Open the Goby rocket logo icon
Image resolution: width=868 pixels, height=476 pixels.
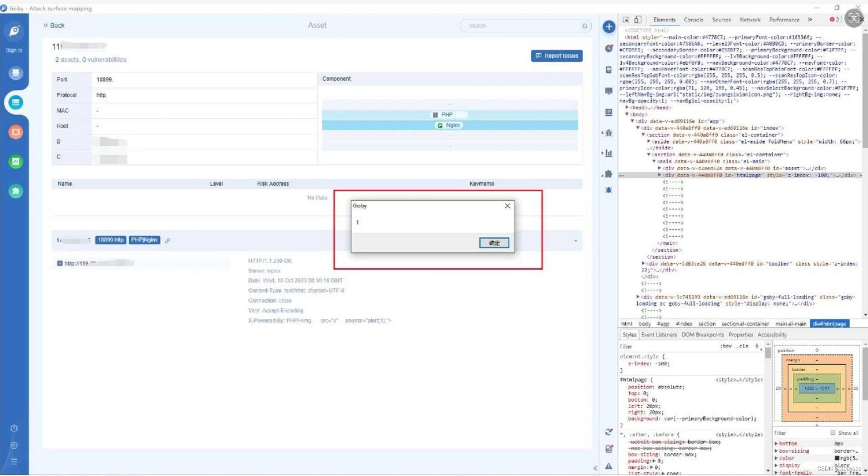pyautogui.click(x=14, y=31)
